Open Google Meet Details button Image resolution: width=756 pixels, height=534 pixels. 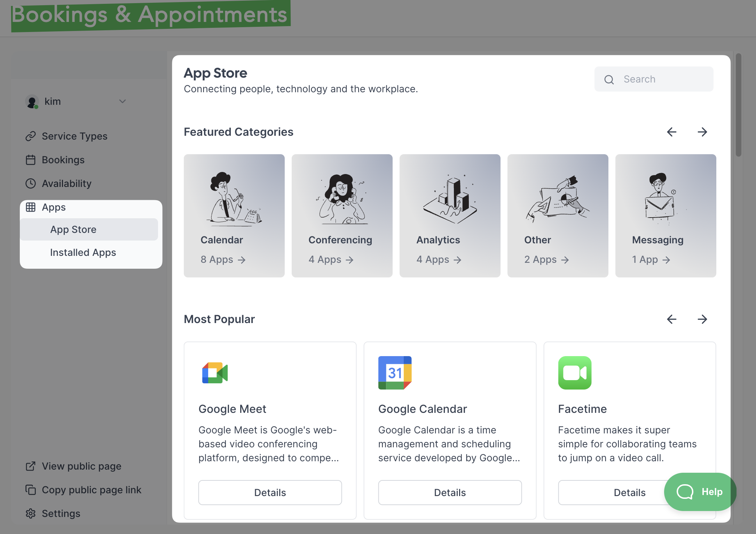tap(270, 493)
